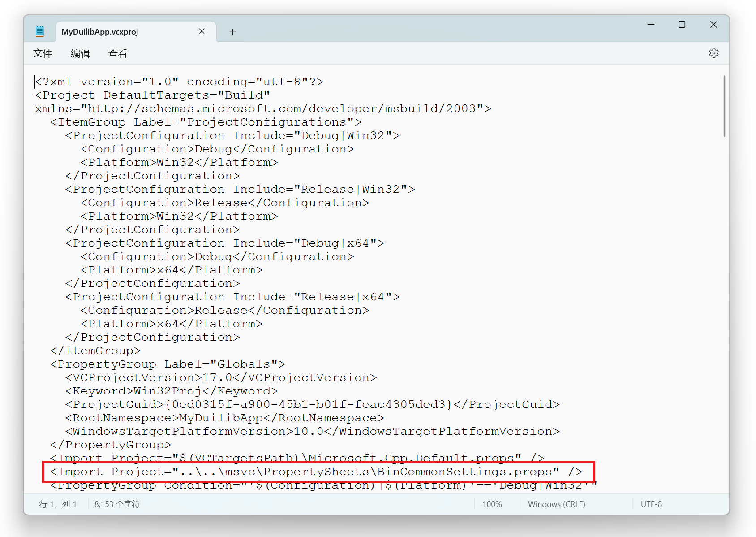Click the UTF-8 encoding indicator

click(651, 504)
